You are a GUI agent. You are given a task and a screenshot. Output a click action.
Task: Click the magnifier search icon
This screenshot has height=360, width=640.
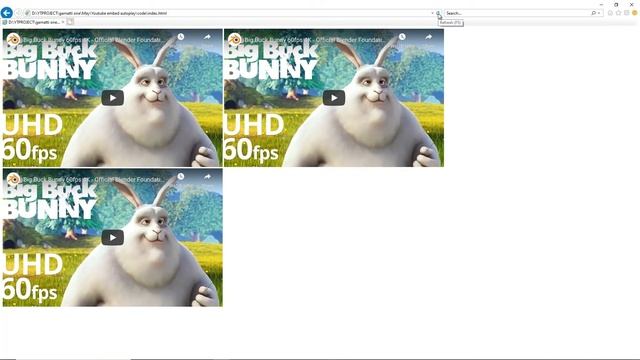[593, 13]
